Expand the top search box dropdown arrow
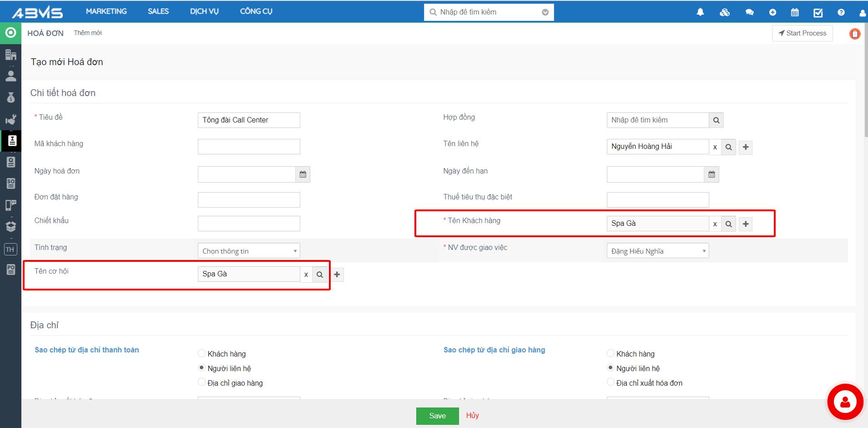868x428 pixels. [545, 12]
